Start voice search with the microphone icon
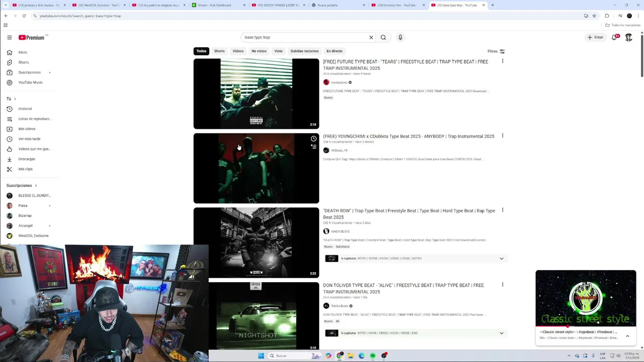644x362 pixels. pos(400,37)
